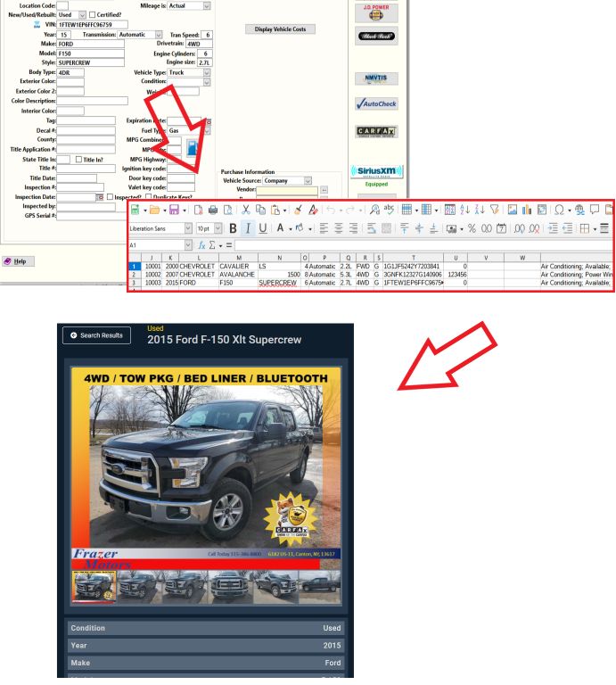Check the Certified checkbox
This screenshot has height=685, width=616.
point(91,15)
